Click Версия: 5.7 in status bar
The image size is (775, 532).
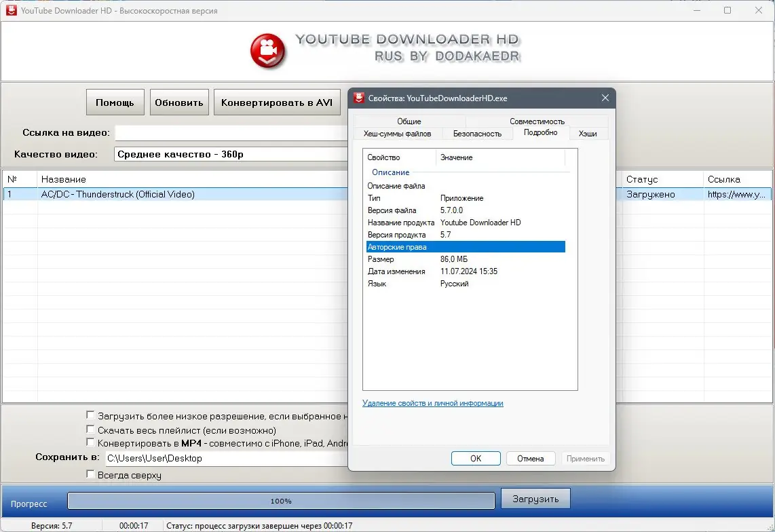point(52,526)
